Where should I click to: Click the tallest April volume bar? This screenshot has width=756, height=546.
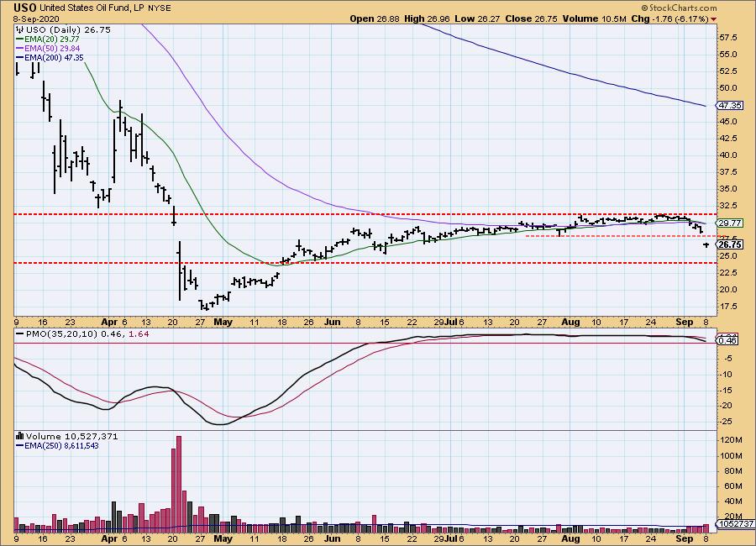179,484
